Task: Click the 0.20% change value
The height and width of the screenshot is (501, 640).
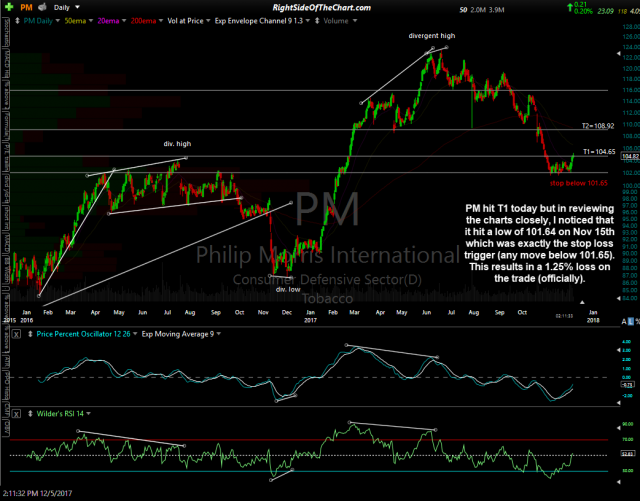Action: 583,11
